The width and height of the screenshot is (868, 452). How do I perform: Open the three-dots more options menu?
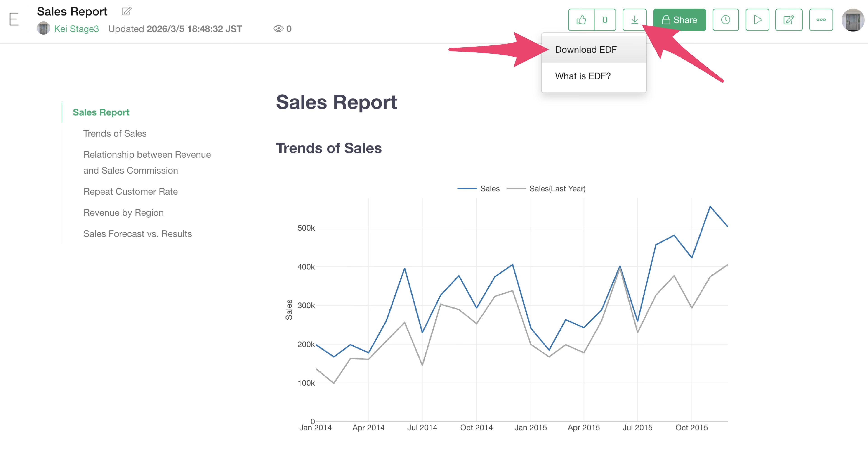point(821,20)
